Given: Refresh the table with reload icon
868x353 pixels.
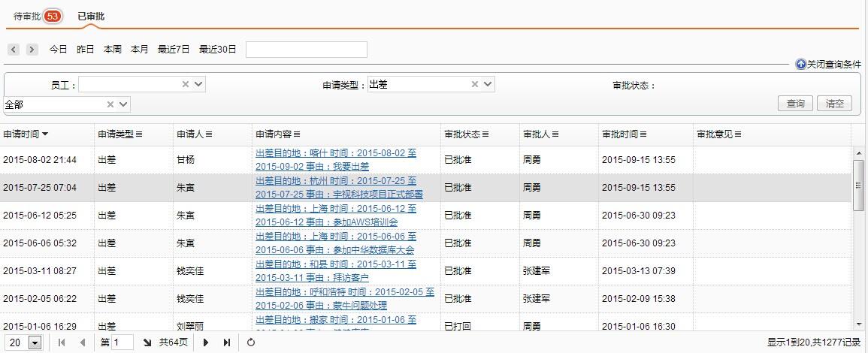Looking at the screenshot, I should click(x=251, y=342).
